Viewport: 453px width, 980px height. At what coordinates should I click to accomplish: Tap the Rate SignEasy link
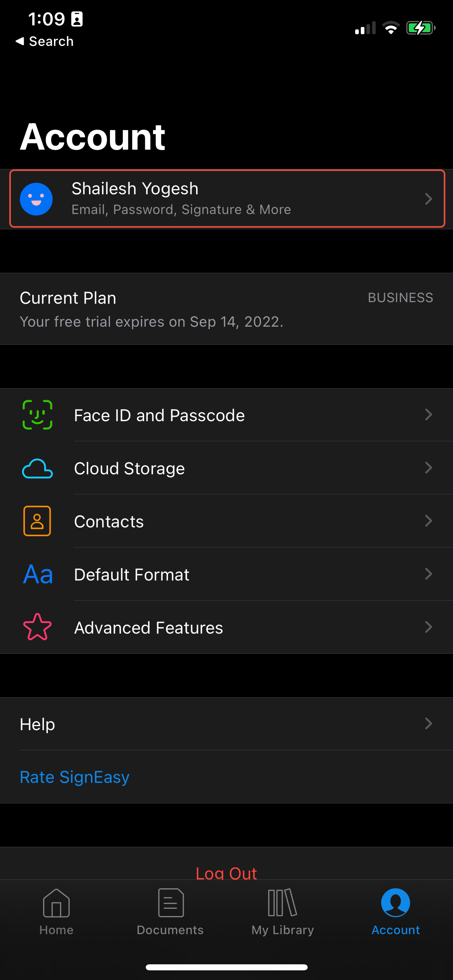(74, 777)
